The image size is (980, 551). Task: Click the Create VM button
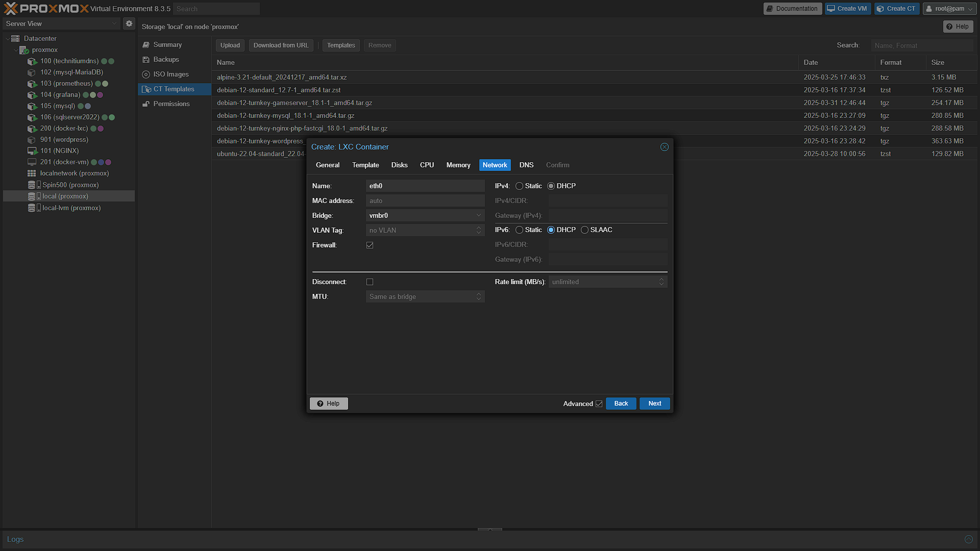tap(847, 9)
